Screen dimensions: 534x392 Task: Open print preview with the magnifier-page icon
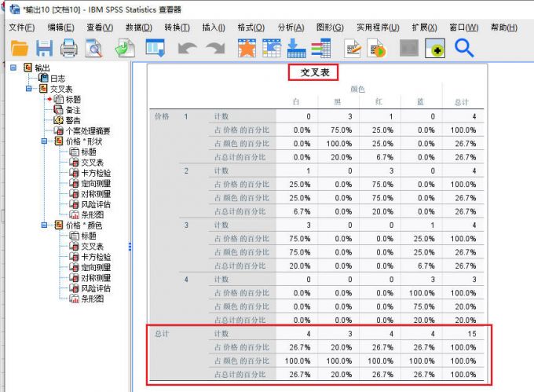point(93,48)
